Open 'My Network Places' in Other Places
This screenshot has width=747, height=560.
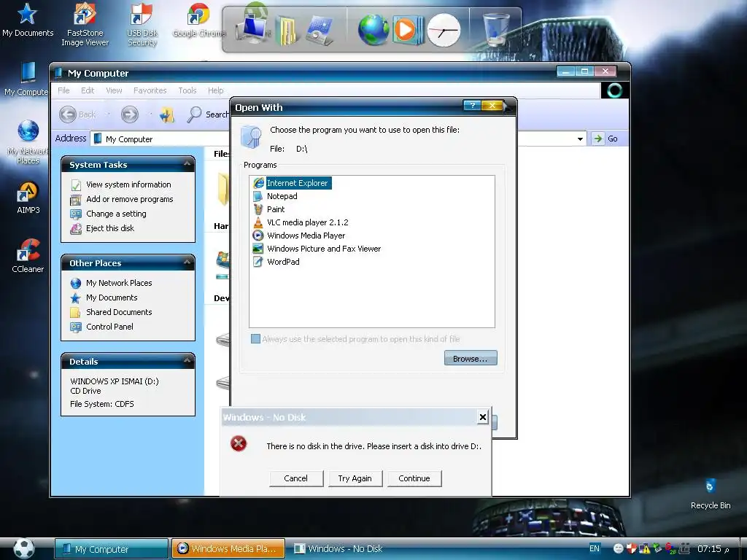pos(119,283)
